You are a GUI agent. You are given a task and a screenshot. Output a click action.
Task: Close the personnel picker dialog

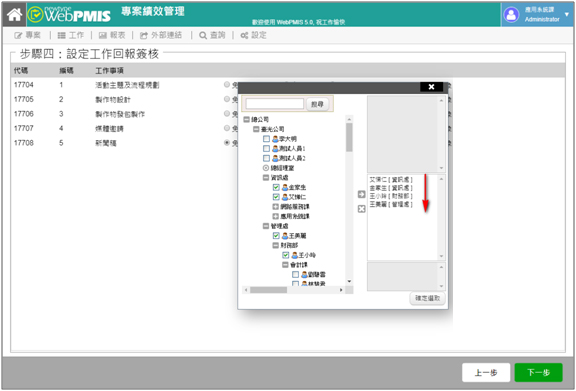point(431,87)
